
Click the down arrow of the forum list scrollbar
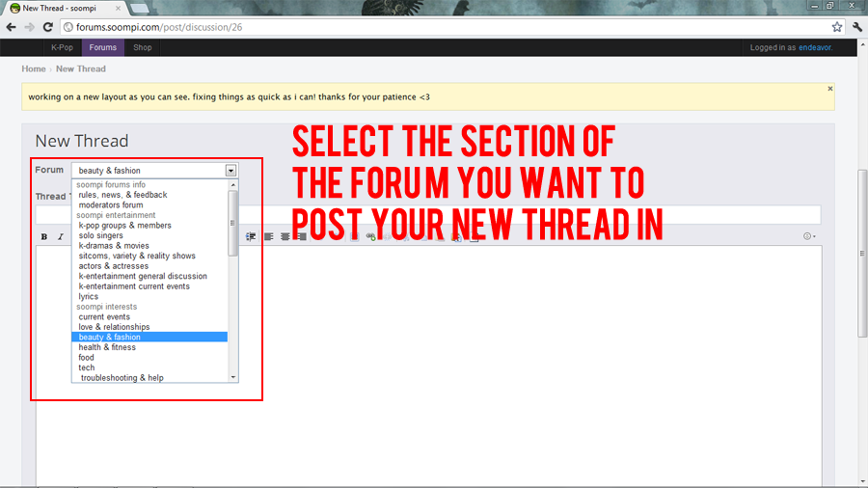tap(233, 377)
